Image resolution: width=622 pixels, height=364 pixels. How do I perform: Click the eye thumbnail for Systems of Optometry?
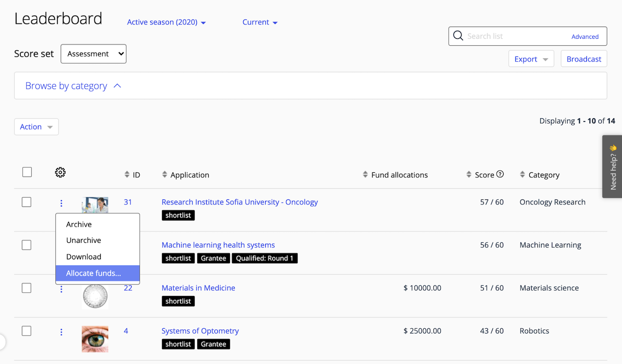[95, 339]
